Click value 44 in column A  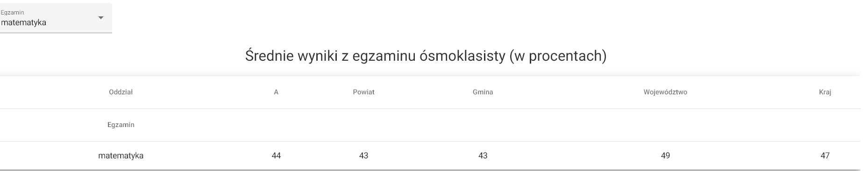tap(276, 156)
